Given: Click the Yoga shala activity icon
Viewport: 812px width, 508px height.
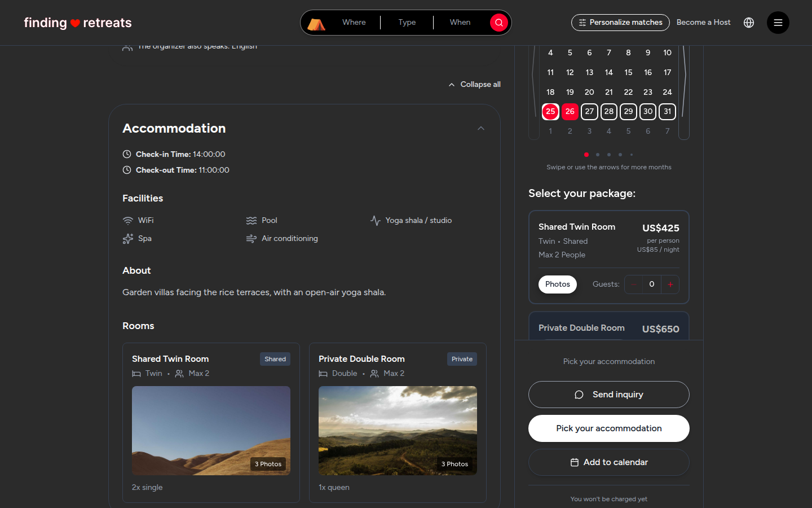Looking at the screenshot, I should (x=376, y=221).
